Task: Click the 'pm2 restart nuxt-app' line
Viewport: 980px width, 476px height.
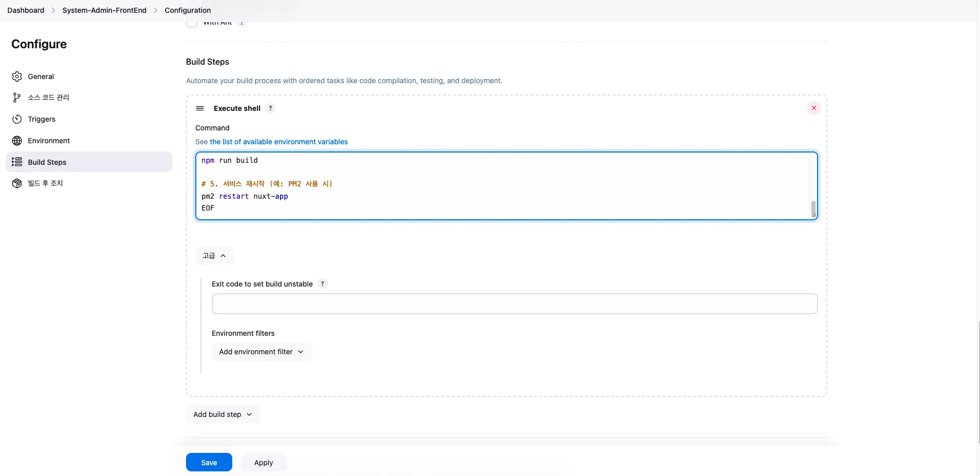Action: [245, 196]
